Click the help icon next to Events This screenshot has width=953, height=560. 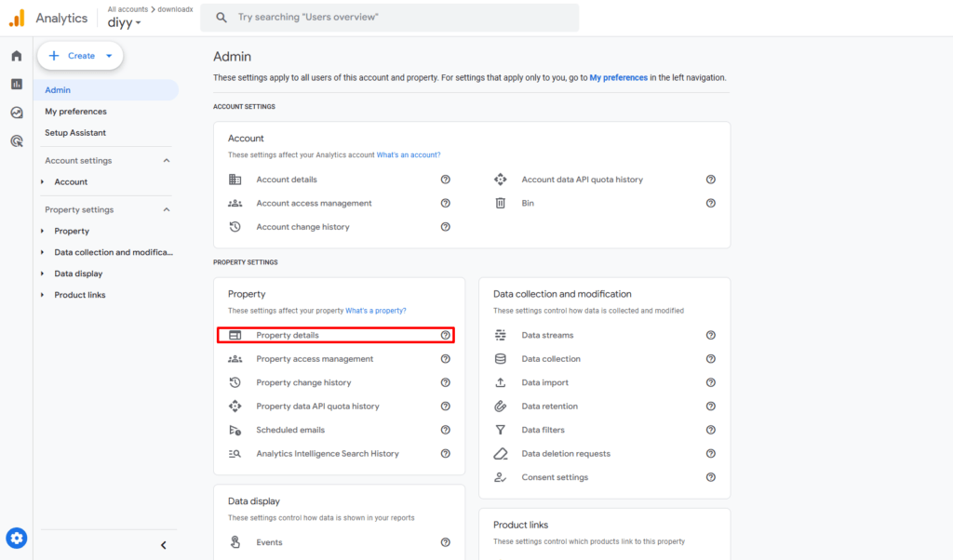point(446,542)
